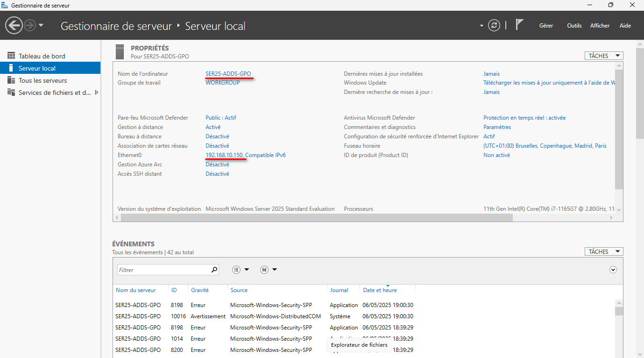Open the Afficher menu
The image size is (644, 358).
600,26
